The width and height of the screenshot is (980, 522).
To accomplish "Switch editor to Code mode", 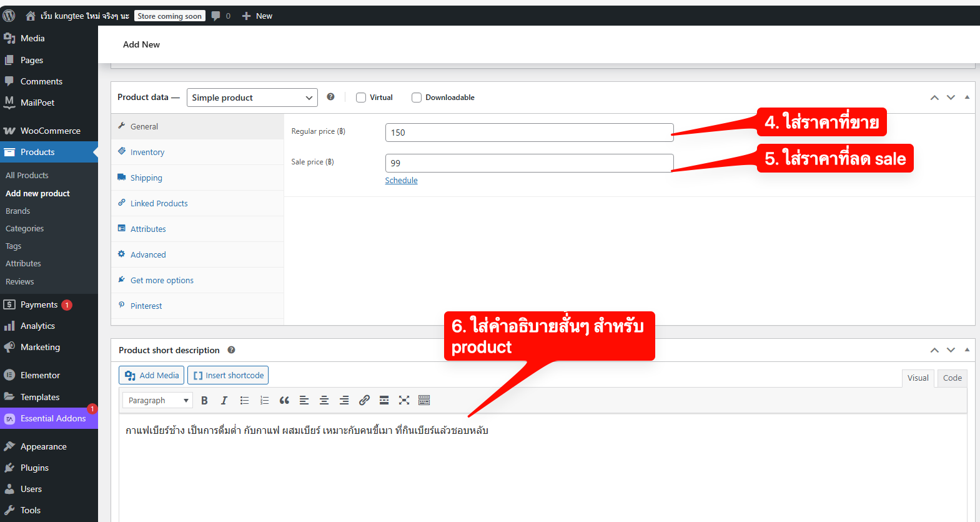I will tap(952, 378).
